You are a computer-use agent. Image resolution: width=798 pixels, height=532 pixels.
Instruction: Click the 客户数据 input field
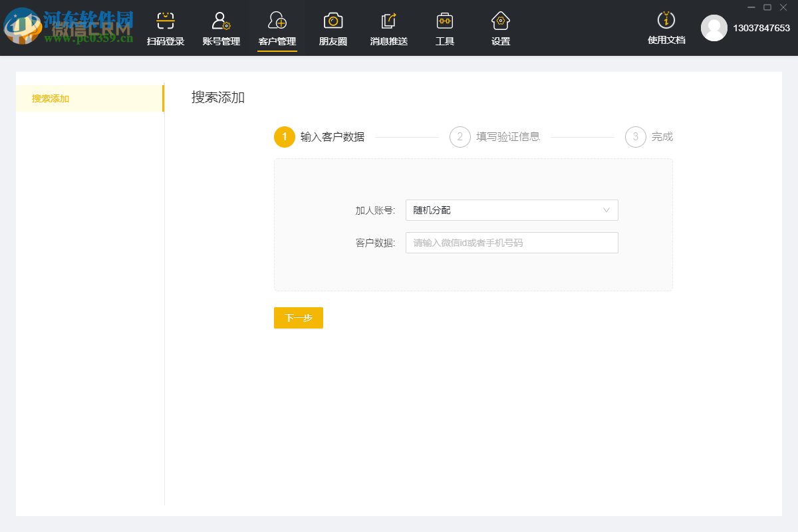(511, 242)
